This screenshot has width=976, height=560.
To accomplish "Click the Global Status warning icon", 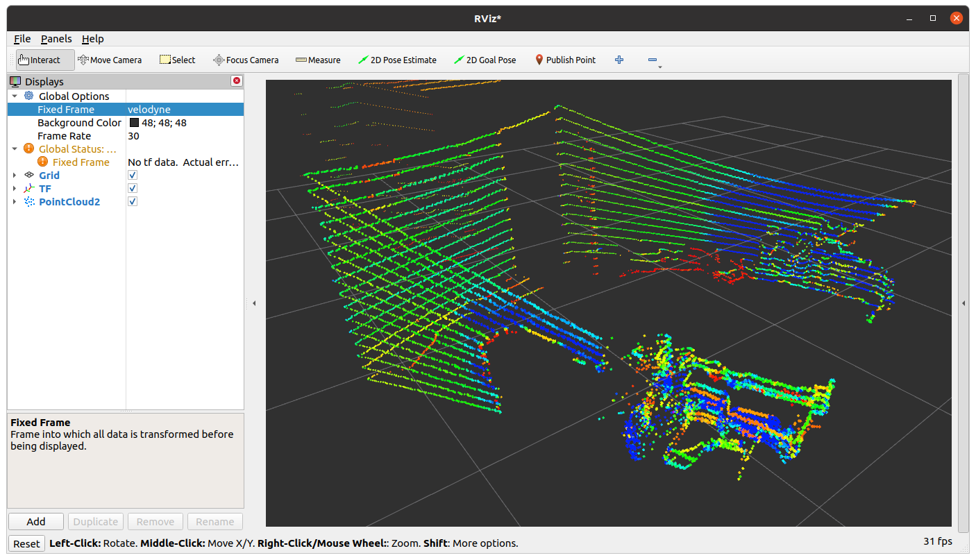I will pyautogui.click(x=28, y=149).
